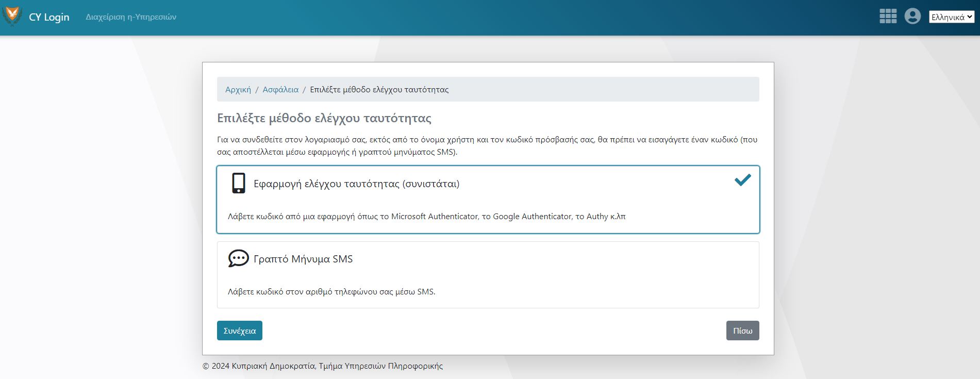The height and width of the screenshot is (379, 980).
Task: Open the user account profile icon
Action: point(912,17)
